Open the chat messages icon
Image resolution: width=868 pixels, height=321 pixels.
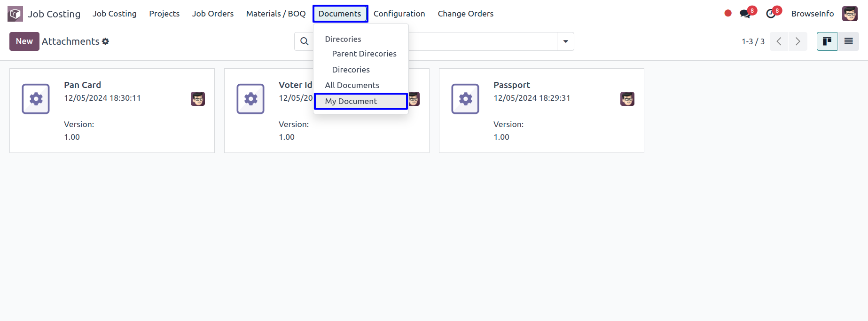click(745, 14)
